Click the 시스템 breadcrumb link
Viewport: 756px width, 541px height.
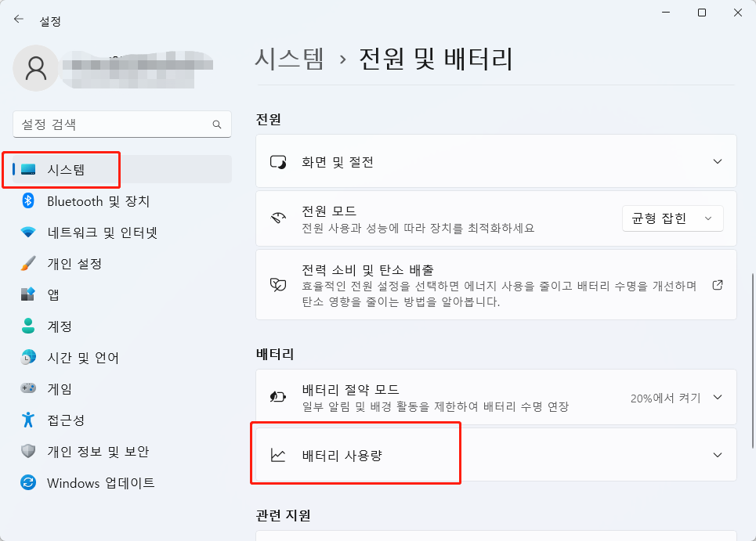click(x=290, y=59)
